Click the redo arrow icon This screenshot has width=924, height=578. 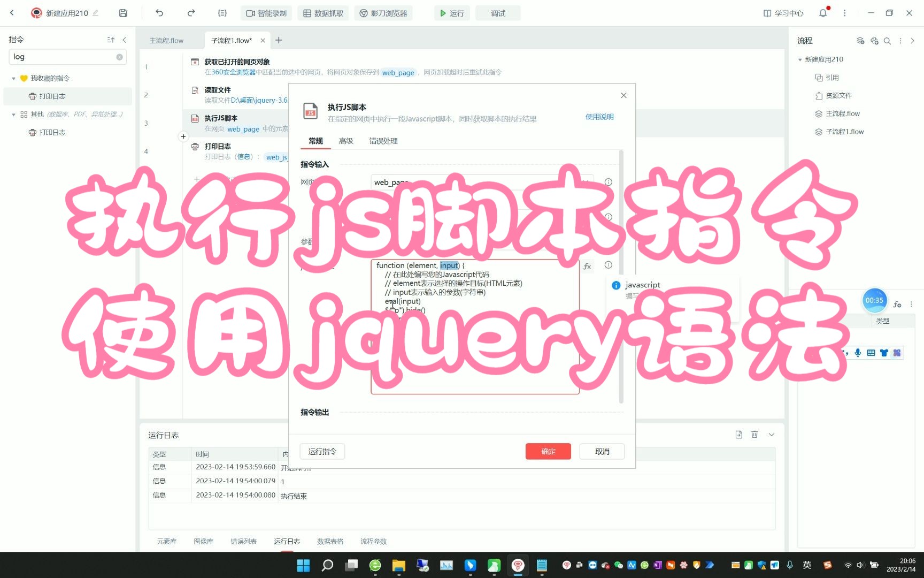[191, 13]
